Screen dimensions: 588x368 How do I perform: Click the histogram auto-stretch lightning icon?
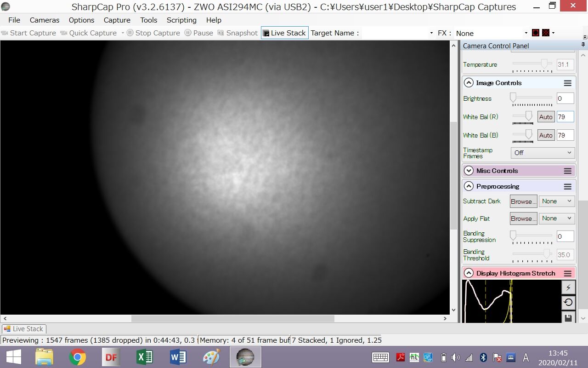(x=568, y=287)
